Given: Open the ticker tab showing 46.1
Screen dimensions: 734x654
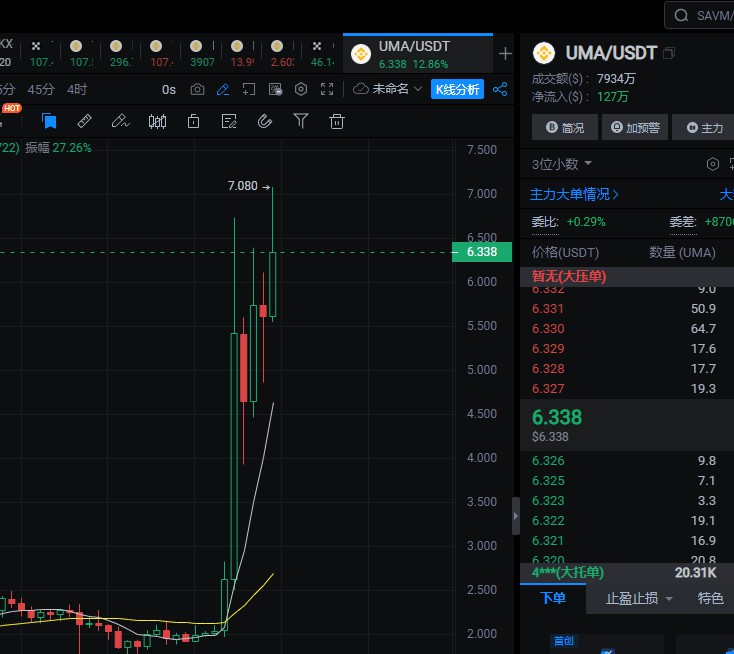Looking at the screenshot, I should [x=323, y=54].
